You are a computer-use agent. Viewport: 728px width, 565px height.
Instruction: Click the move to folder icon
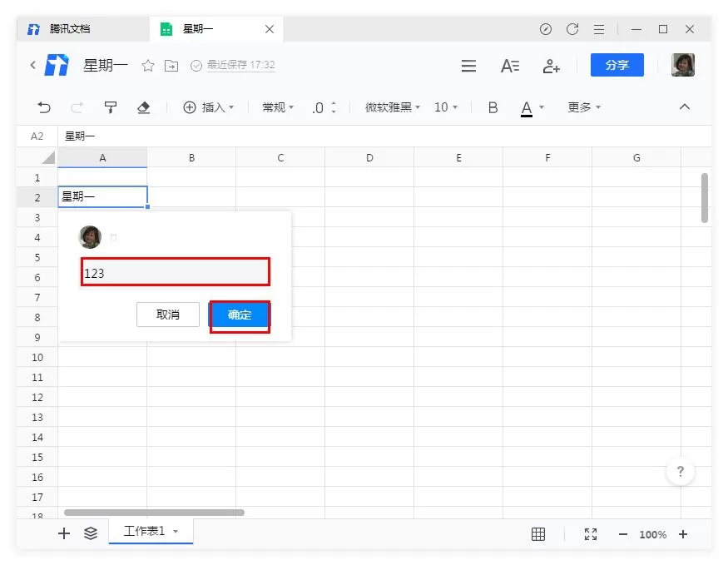click(x=171, y=66)
